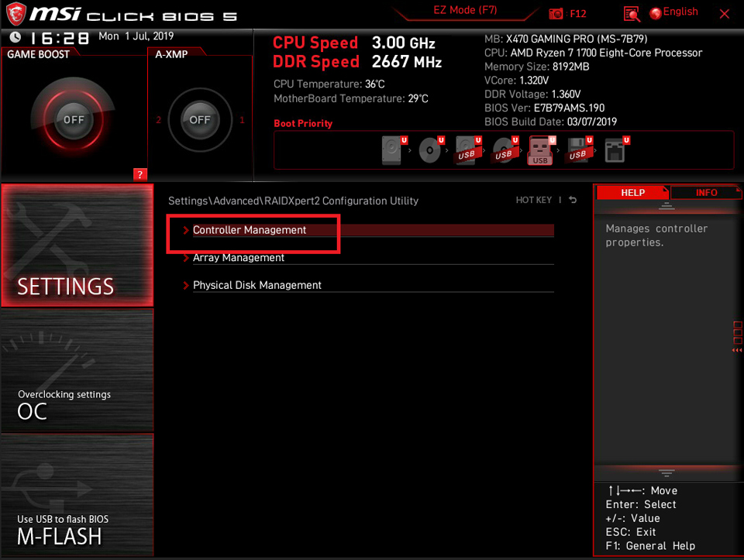Open HOT KEY list
This screenshot has height=560, width=744.
click(x=534, y=200)
